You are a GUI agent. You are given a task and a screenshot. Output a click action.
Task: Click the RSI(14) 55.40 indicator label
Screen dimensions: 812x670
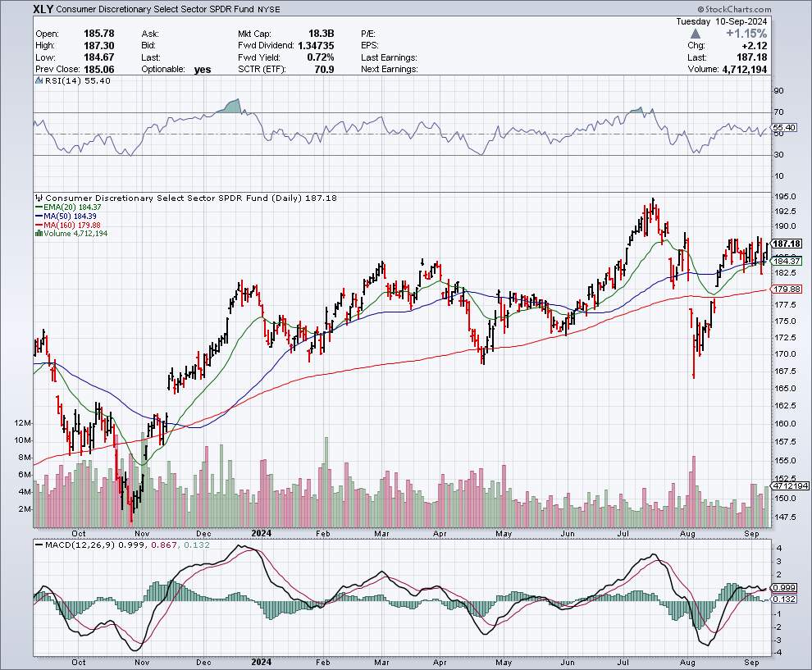[78, 80]
